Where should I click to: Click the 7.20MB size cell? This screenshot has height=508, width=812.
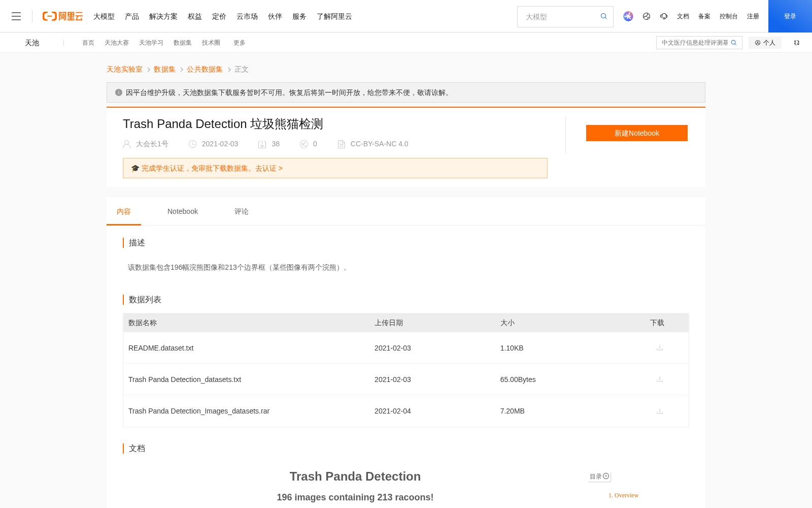(513, 411)
